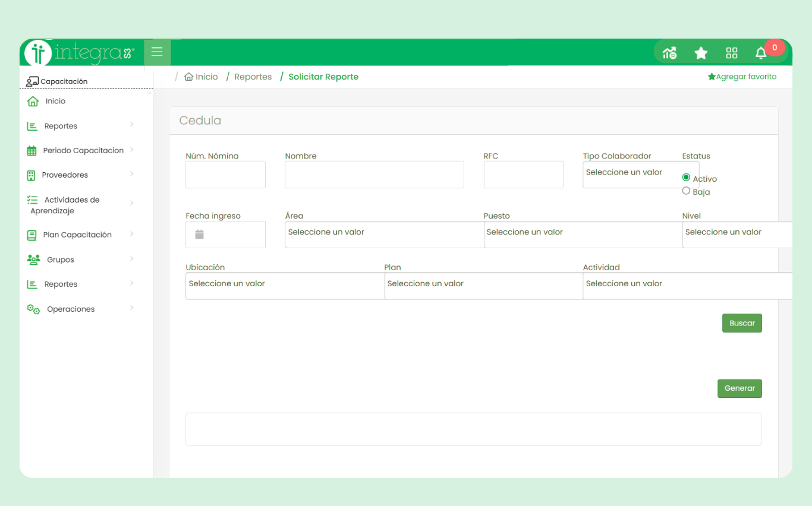The width and height of the screenshot is (812, 506).
Task: Open the apps grid icon
Action: pos(732,53)
